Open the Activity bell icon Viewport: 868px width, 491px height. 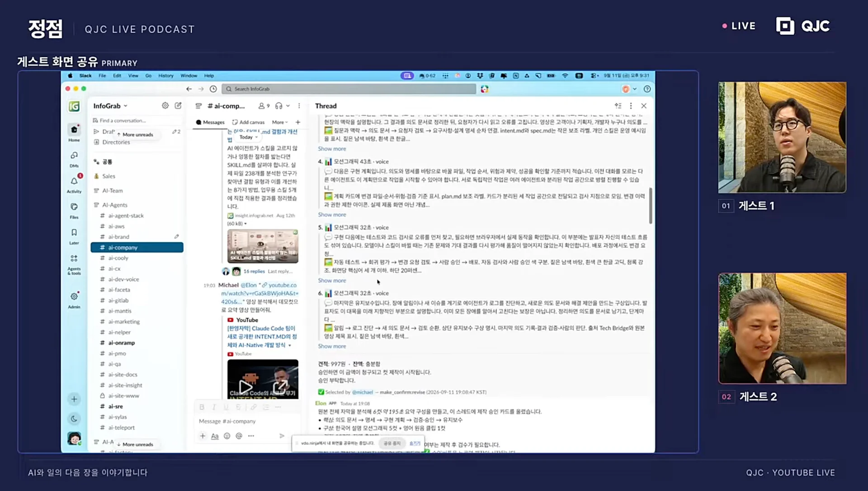coord(74,181)
